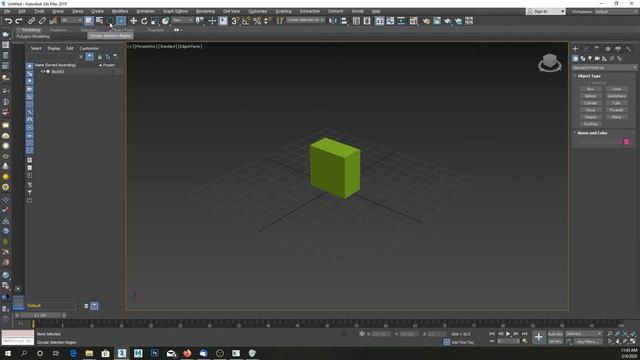Open Standard Primitives dropdown
Image resolution: width=640 pixels, height=360 pixels.
(x=604, y=68)
